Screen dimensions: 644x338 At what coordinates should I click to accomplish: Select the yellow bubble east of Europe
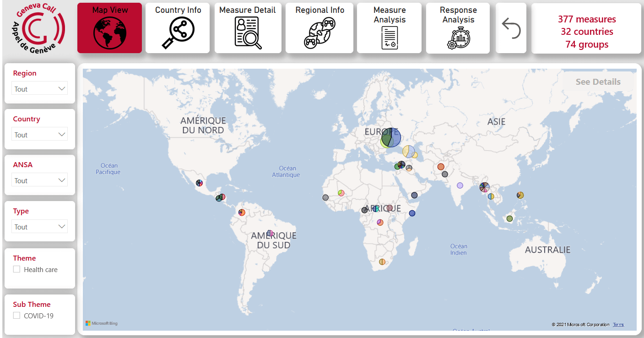(x=409, y=152)
